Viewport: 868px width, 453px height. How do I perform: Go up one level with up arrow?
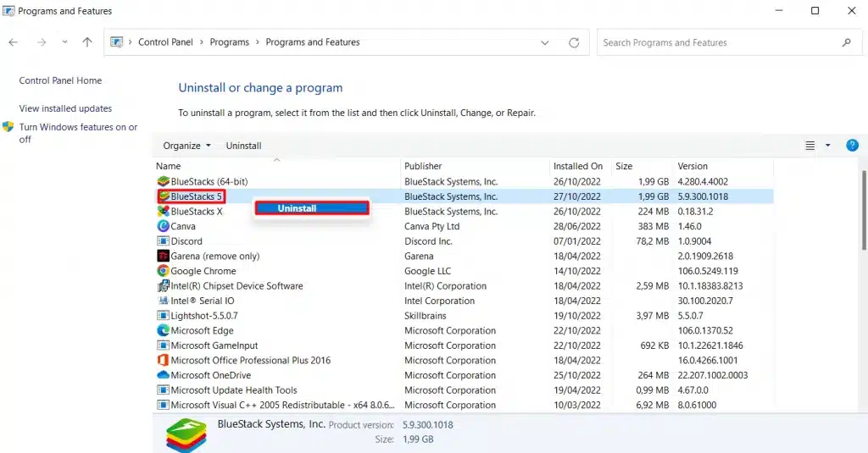click(87, 42)
